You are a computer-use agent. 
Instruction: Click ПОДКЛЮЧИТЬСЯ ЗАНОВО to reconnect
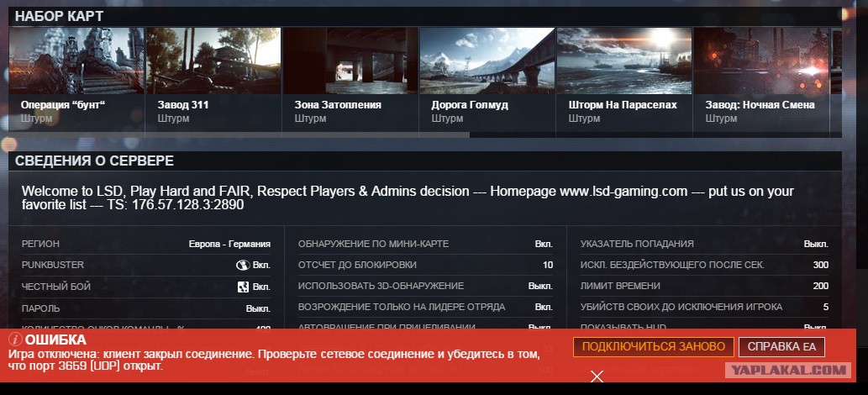point(653,347)
